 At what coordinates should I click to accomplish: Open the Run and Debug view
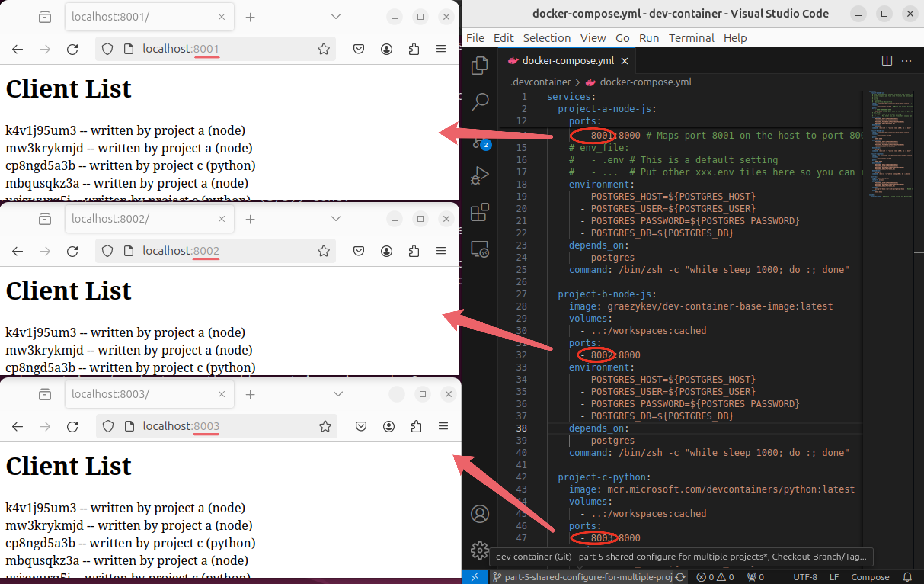point(479,175)
